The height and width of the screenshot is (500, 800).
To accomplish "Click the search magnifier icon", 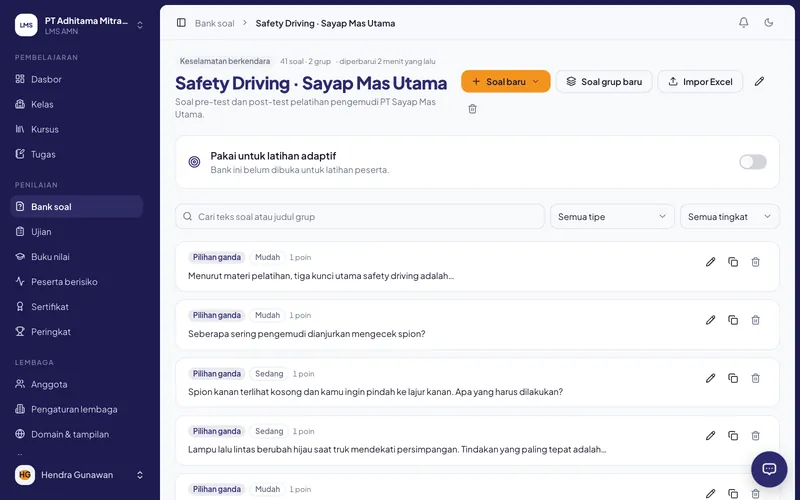I will click(188, 216).
